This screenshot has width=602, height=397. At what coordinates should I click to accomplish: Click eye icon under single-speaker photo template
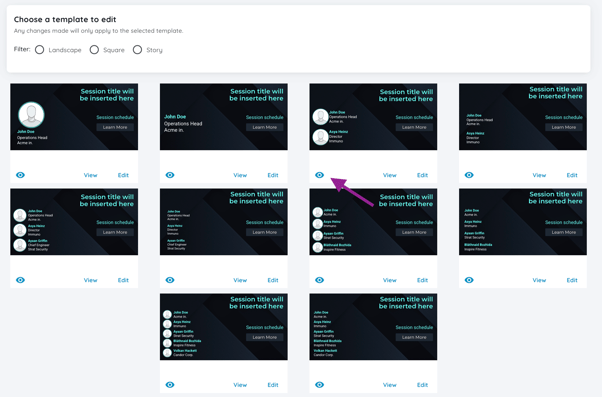[x=20, y=175]
